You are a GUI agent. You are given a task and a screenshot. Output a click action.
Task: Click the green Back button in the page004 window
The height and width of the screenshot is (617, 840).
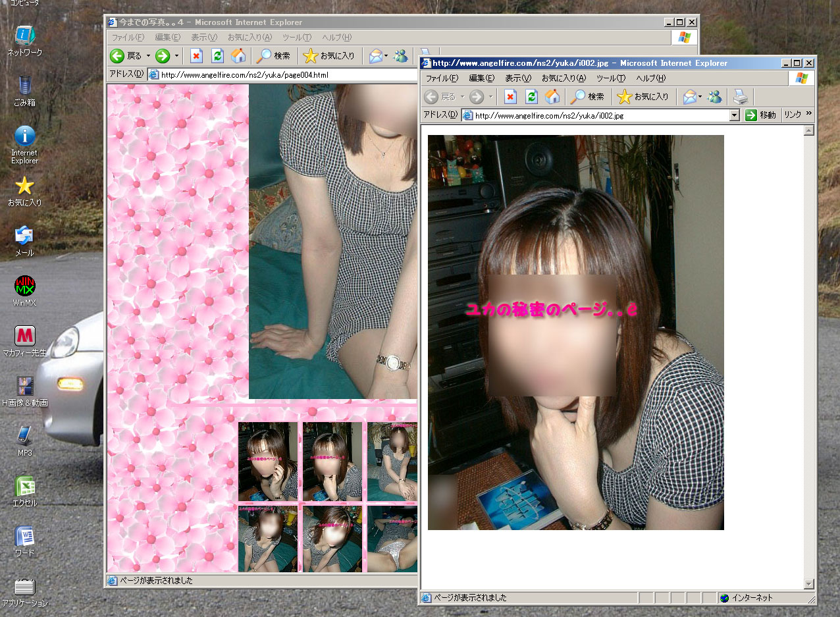click(117, 56)
